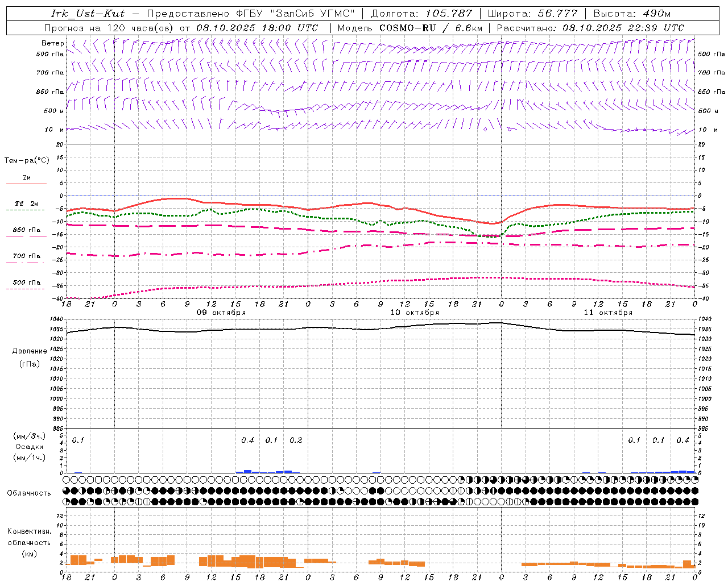The width and height of the screenshot is (728, 582).
Task: Click the 850 гПа entry in temperature legend
Action: point(27,230)
